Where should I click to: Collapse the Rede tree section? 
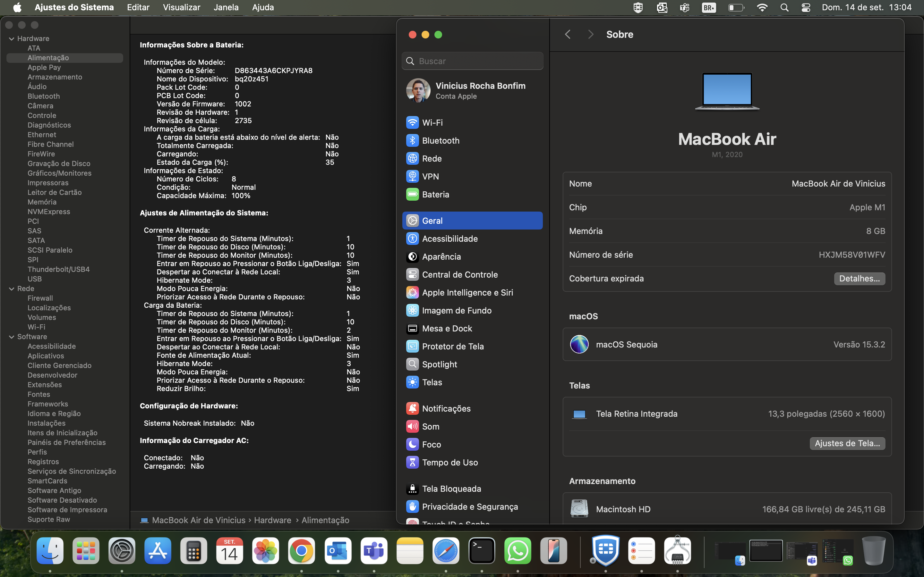coord(12,289)
